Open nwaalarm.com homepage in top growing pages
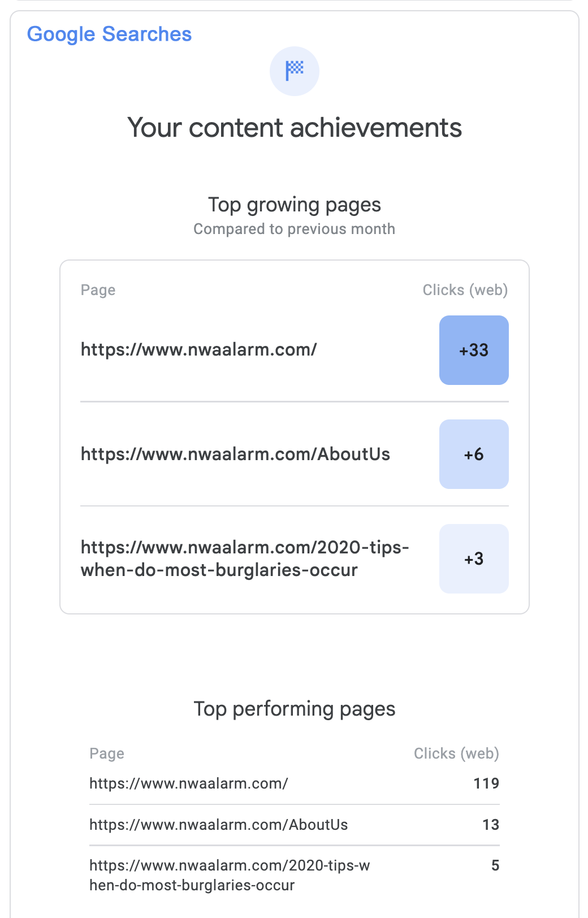This screenshot has width=588, height=918. point(198,350)
